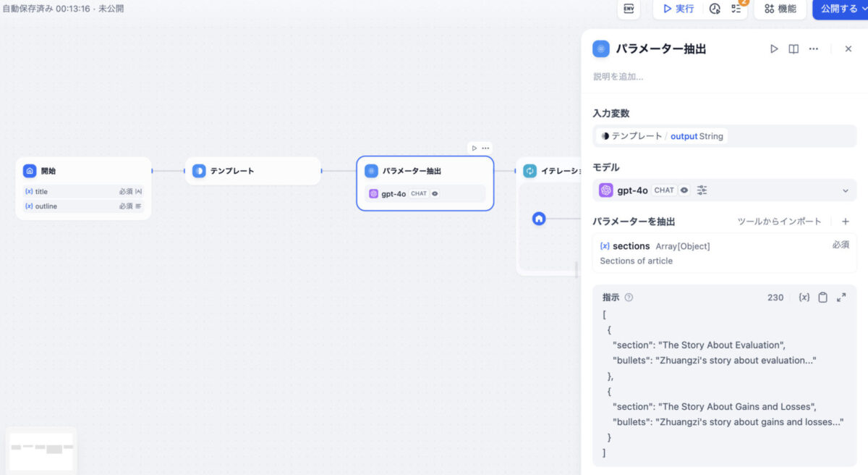Open the 機能 features menu
The image size is (868, 475).
pyautogui.click(x=780, y=9)
